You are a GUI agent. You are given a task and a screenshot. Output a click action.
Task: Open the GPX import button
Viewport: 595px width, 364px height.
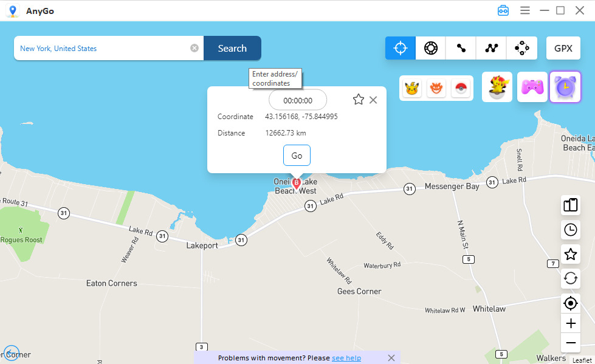[x=563, y=48]
